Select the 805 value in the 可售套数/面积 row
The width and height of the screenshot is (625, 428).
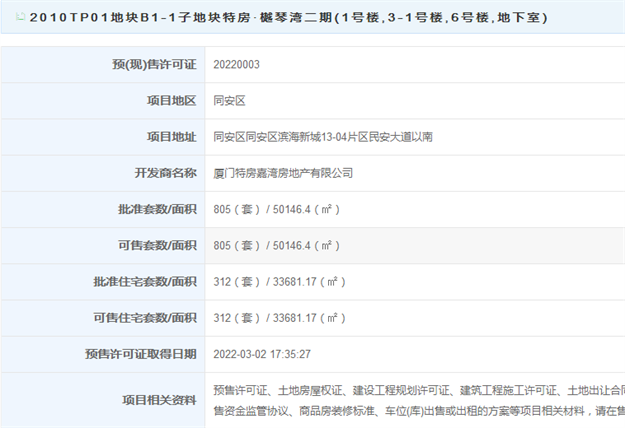click(222, 246)
